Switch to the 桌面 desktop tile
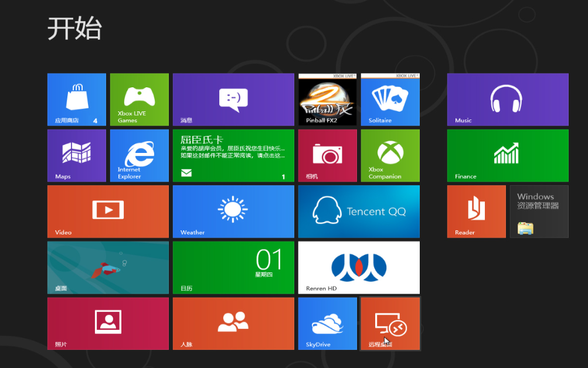 click(x=108, y=268)
